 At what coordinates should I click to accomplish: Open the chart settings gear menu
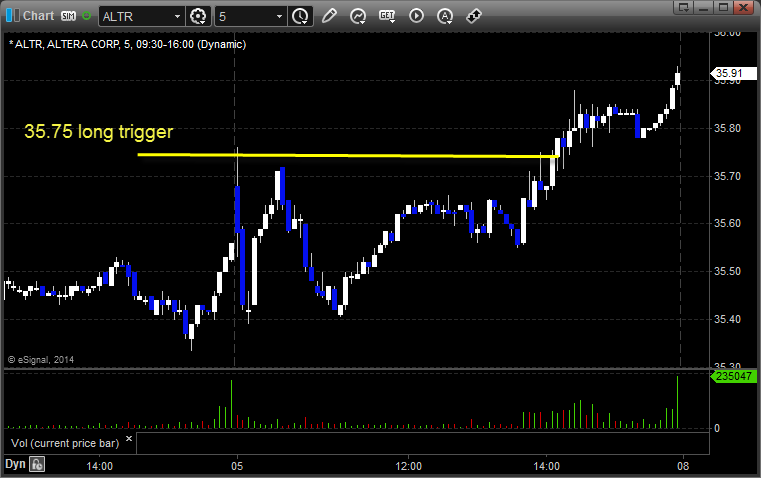point(198,16)
